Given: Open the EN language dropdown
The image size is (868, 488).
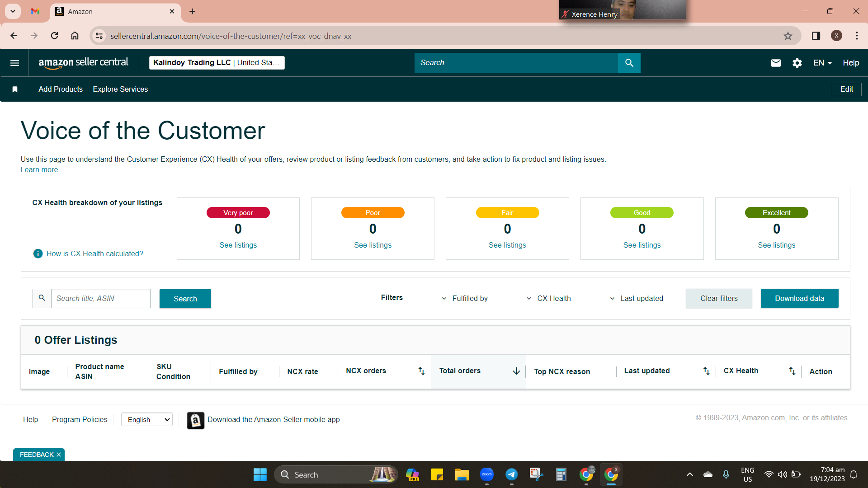Looking at the screenshot, I should [822, 63].
